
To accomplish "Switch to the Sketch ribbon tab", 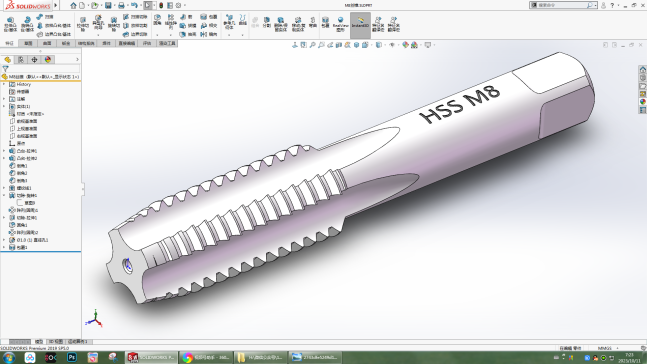I will click(x=28, y=43).
